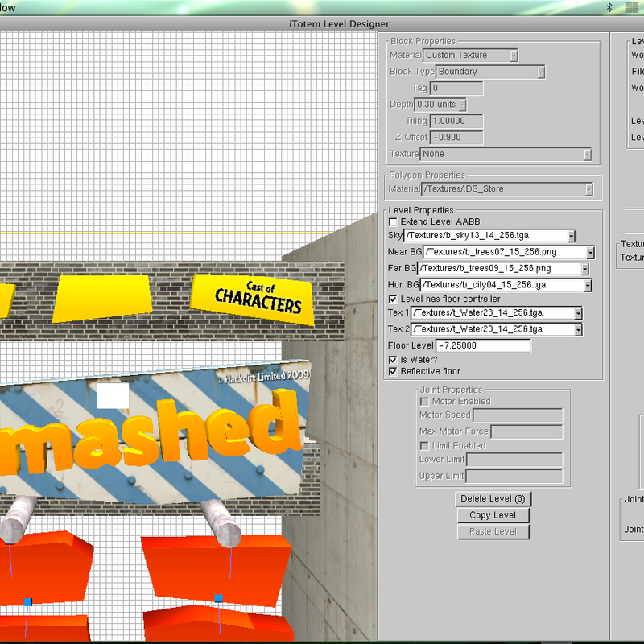Click the Lower Limit field

click(x=514, y=460)
